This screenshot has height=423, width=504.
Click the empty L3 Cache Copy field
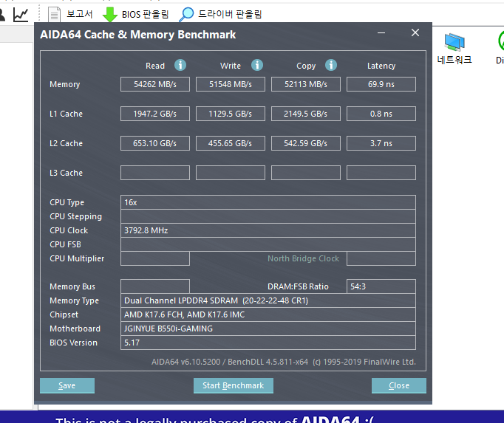(x=306, y=173)
